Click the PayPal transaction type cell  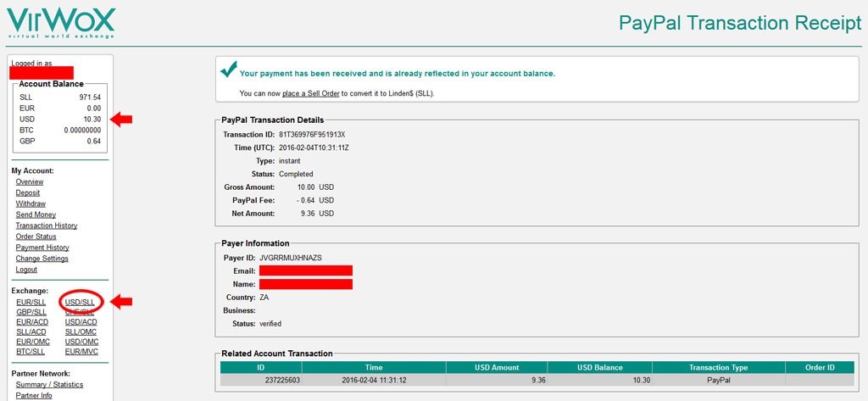pos(719,381)
